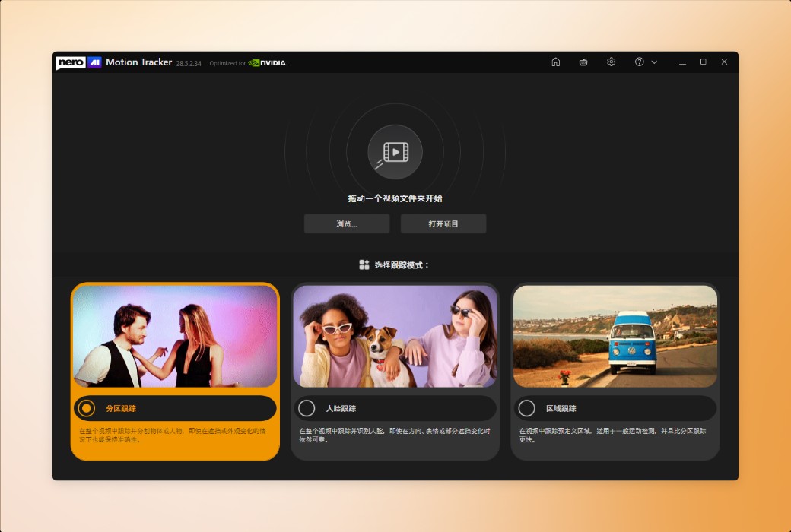Click the 人脸跟踪 thumbnail with the dog
This screenshot has width=791, height=532.
click(394, 337)
